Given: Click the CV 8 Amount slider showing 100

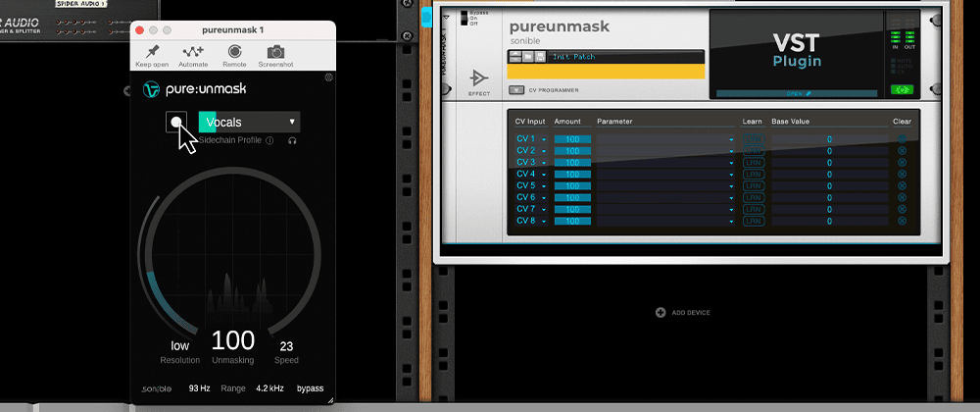Looking at the screenshot, I should pyautogui.click(x=572, y=221).
